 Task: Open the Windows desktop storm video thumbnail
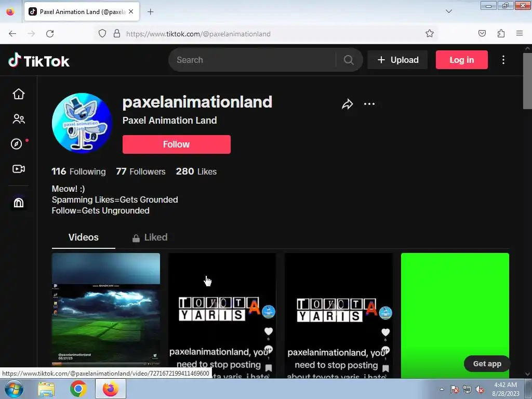click(106, 310)
